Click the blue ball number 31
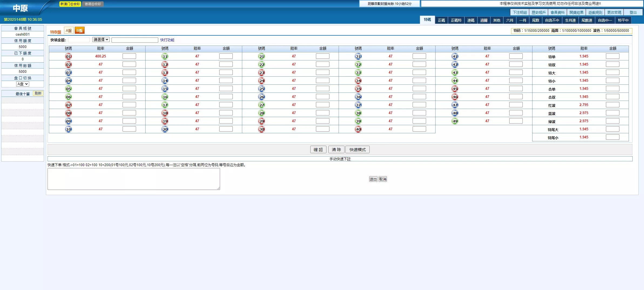Viewport: 644px width, 290px height. point(358,56)
